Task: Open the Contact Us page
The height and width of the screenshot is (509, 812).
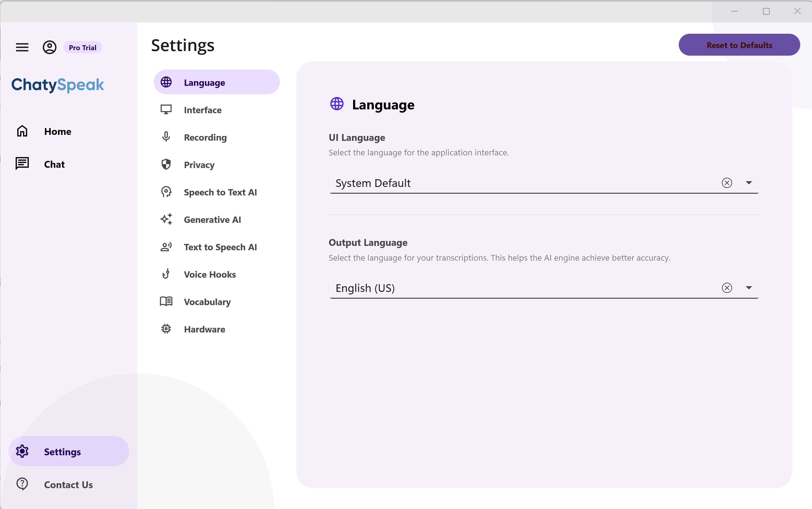Action: coord(68,485)
